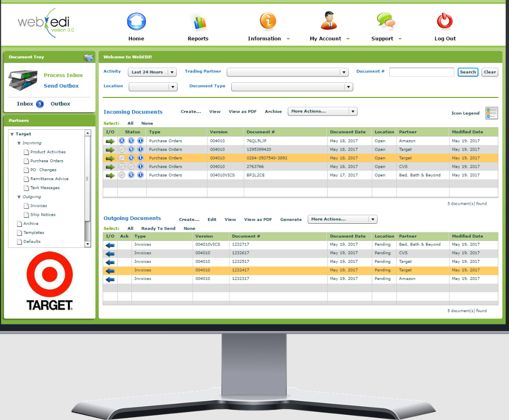Open the Trading Partner dropdown
Image resolution: width=509 pixels, height=420 pixels.
tap(288, 72)
